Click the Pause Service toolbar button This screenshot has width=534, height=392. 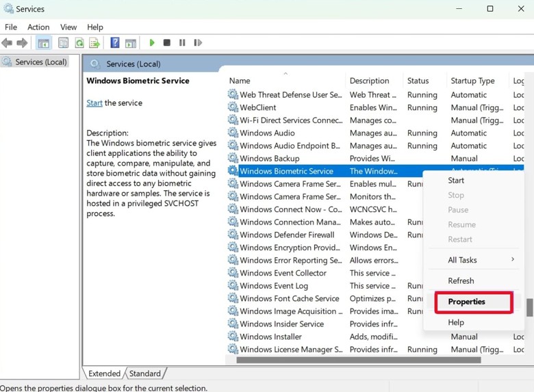point(182,42)
